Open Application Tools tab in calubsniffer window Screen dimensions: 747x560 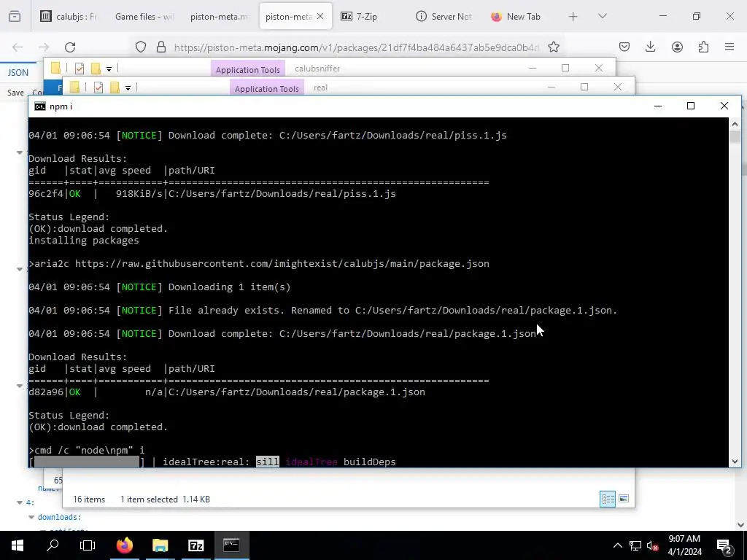[x=248, y=69]
